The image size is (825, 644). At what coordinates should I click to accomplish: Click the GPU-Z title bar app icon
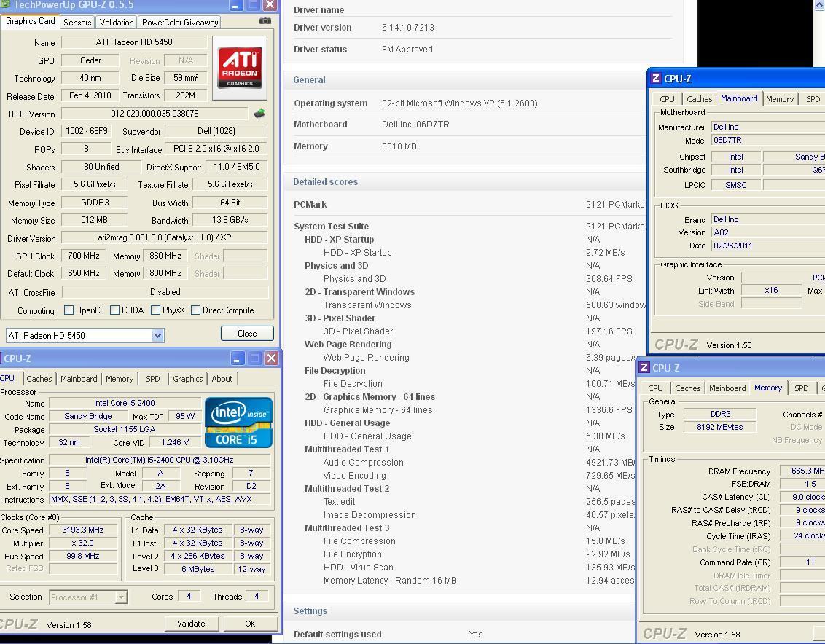[x=4, y=4]
